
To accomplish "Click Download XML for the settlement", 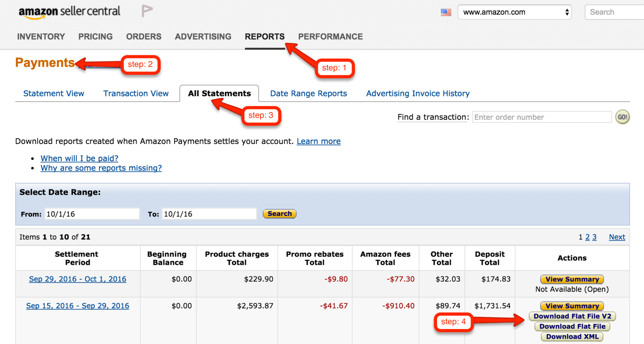I will click(571, 336).
